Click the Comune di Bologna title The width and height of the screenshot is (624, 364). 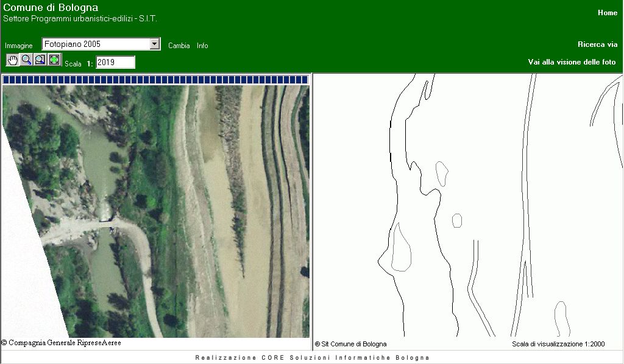(x=51, y=8)
